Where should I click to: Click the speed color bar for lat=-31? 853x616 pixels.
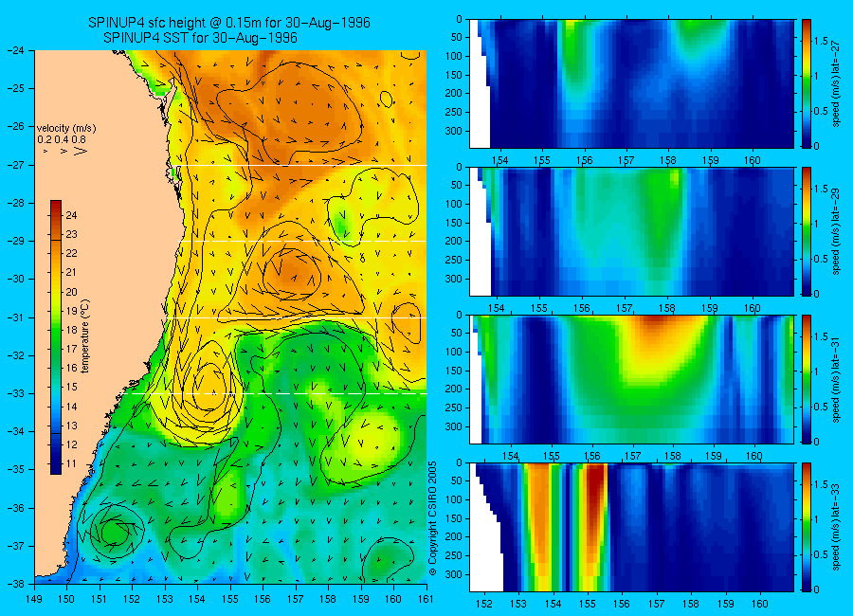click(x=807, y=379)
